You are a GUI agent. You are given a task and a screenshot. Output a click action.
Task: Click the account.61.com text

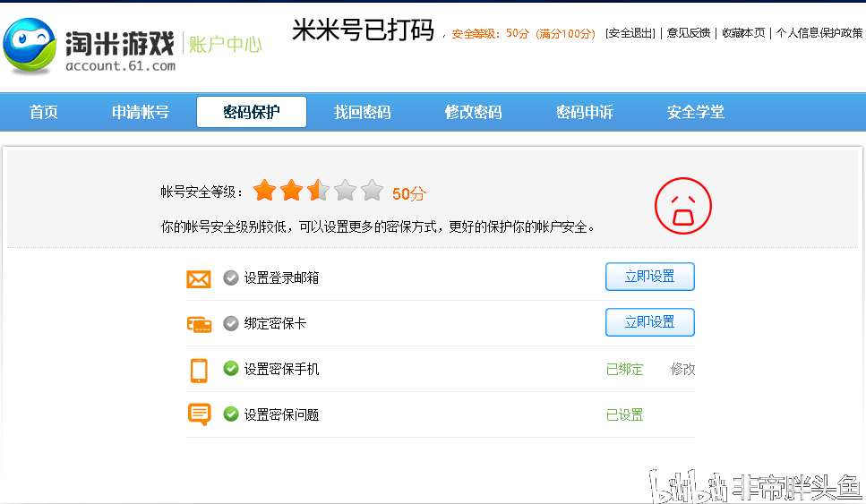tap(120, 66)
